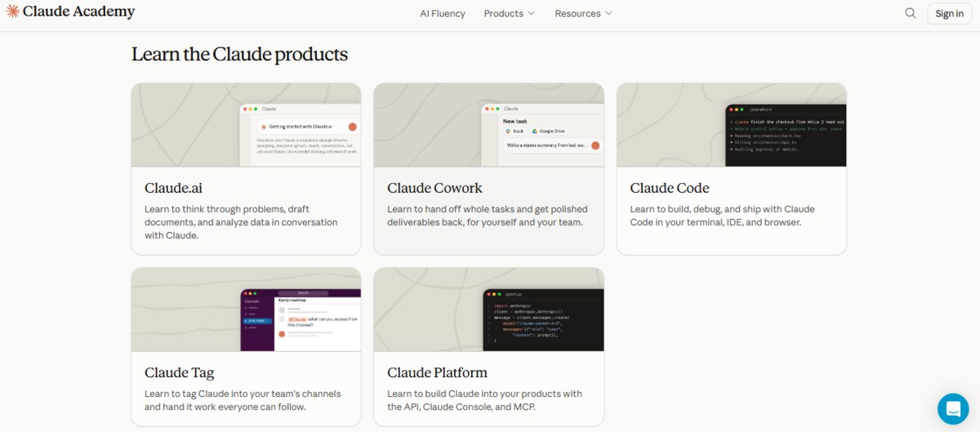Expand the Products dropdown menu
The image size is (980, 432).
510,13
